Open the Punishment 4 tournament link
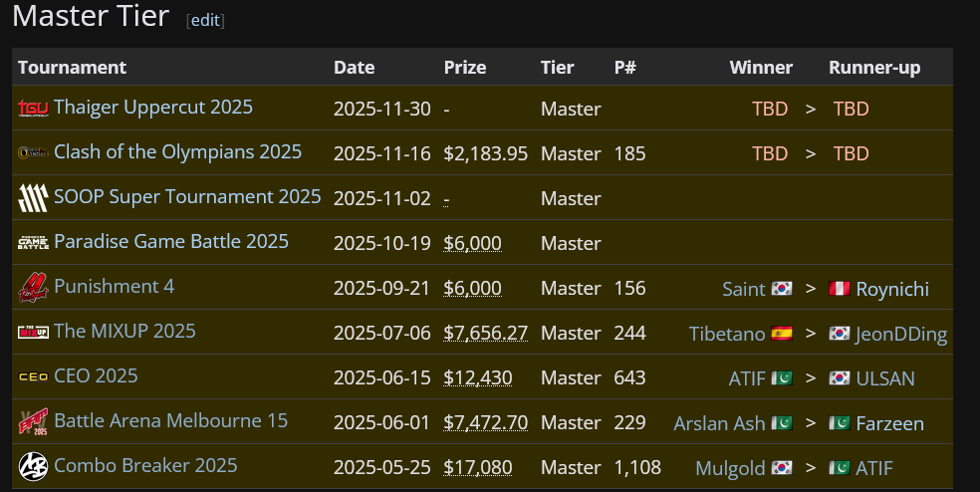 point(115,286)
